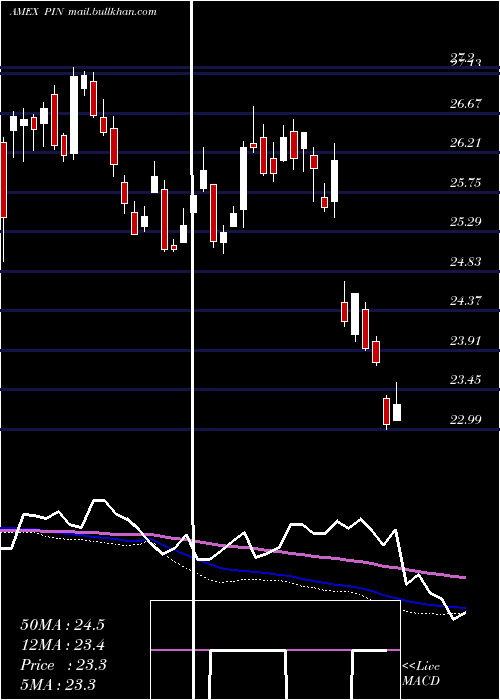Click the 'Price : 23.3' readout
Viewport: 500px width, 700px height.
[x=63, y=665]
